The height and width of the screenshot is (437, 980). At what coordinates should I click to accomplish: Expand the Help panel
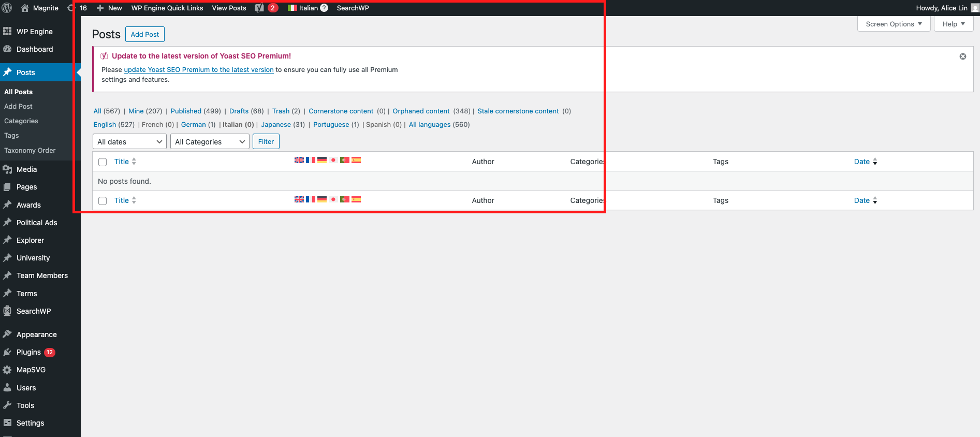tap(954, 24)
